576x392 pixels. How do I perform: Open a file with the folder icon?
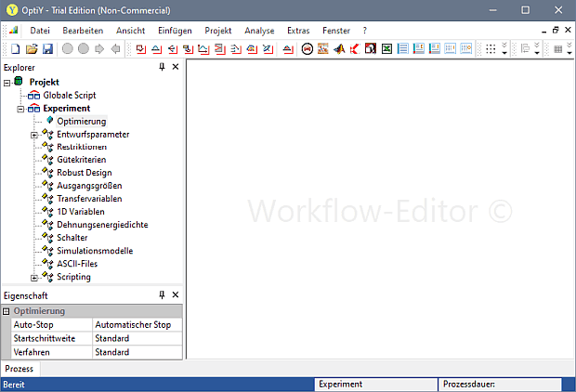31,48
